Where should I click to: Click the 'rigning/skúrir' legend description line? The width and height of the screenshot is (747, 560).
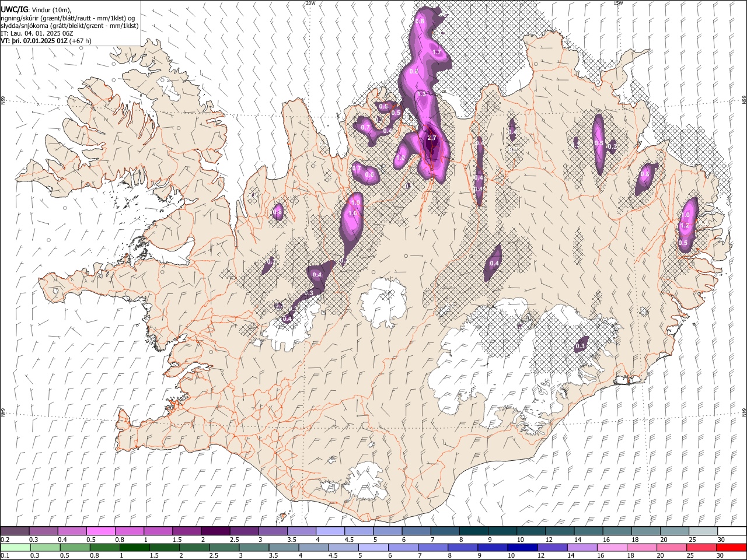[x=68, y=18]
